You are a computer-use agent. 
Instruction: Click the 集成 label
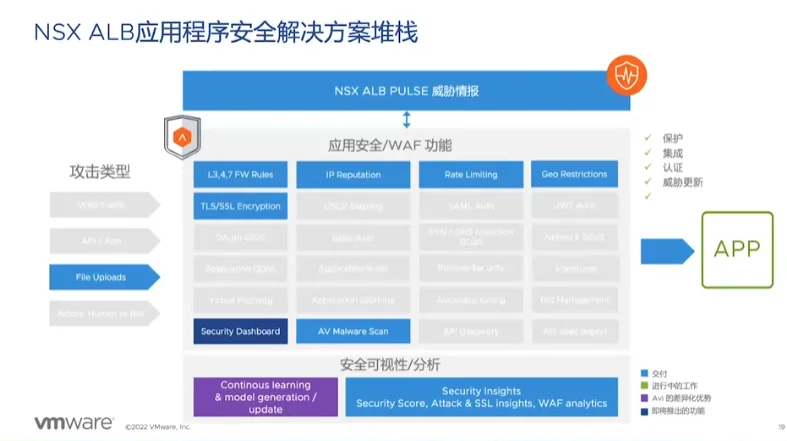[x=673, y=153]
